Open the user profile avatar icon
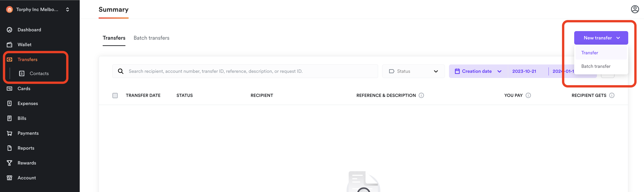The image size is (644, 192). pos(635,9)
